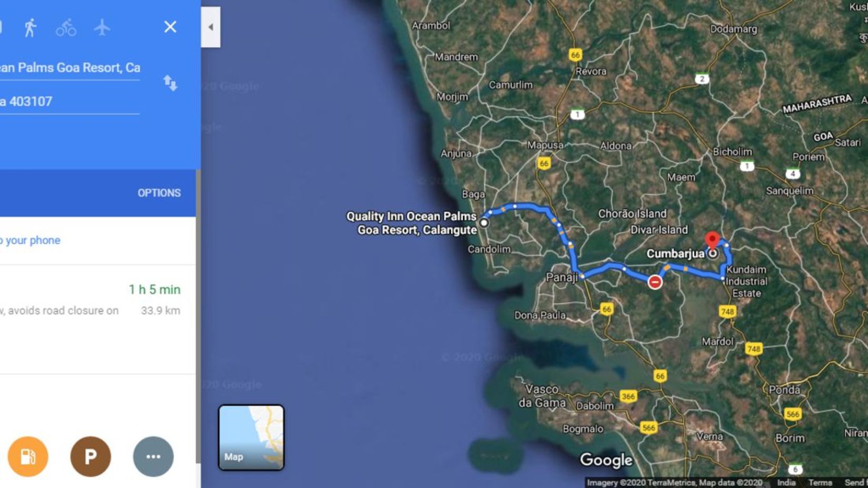Screen dimensions: 868x488
Task: Click the Candolim map label
Action: [x=489, y=249]
